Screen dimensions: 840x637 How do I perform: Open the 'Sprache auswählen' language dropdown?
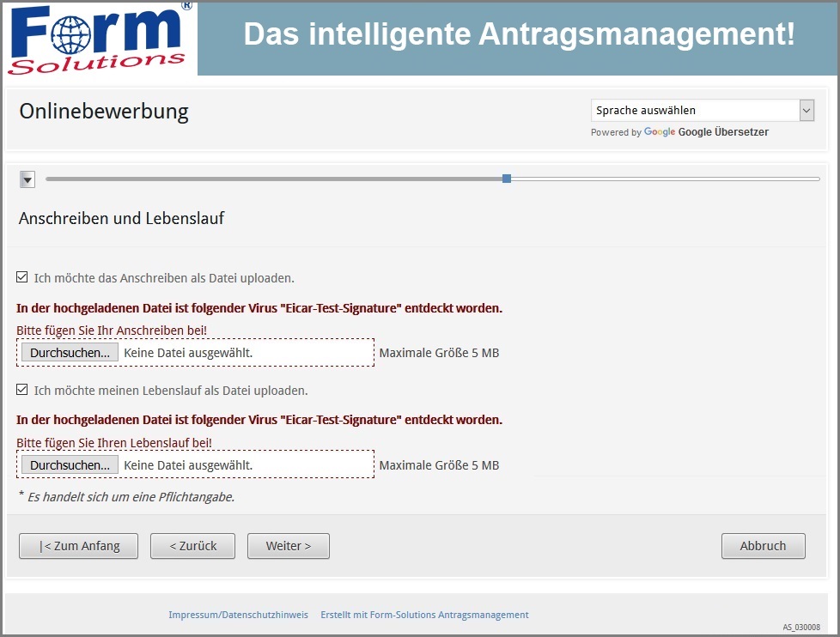tap(694, 110)
